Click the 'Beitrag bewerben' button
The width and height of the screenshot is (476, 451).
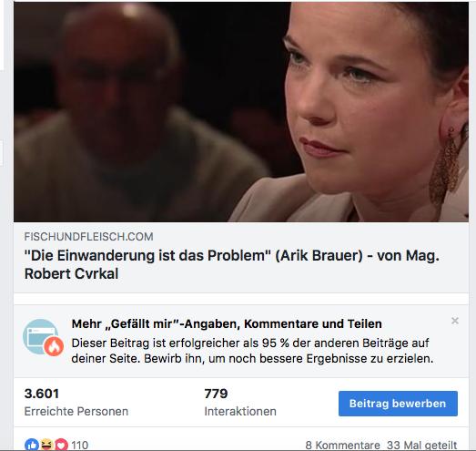(398, 404)
